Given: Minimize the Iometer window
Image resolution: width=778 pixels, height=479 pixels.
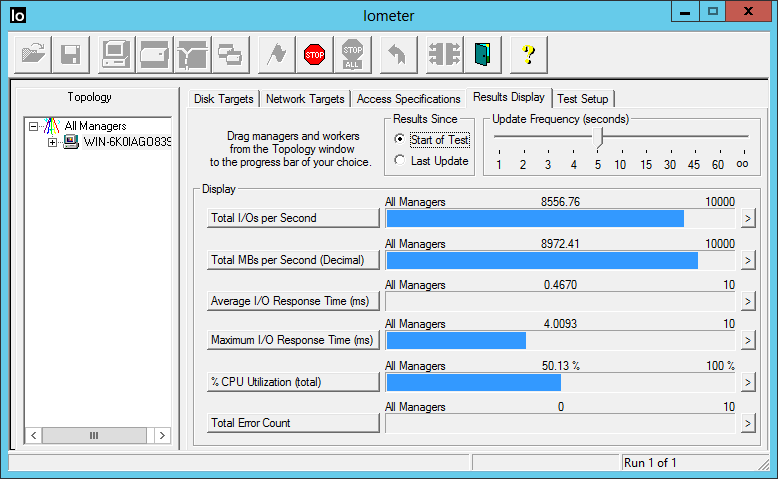Looking at the screenshot, I should 685,11.
